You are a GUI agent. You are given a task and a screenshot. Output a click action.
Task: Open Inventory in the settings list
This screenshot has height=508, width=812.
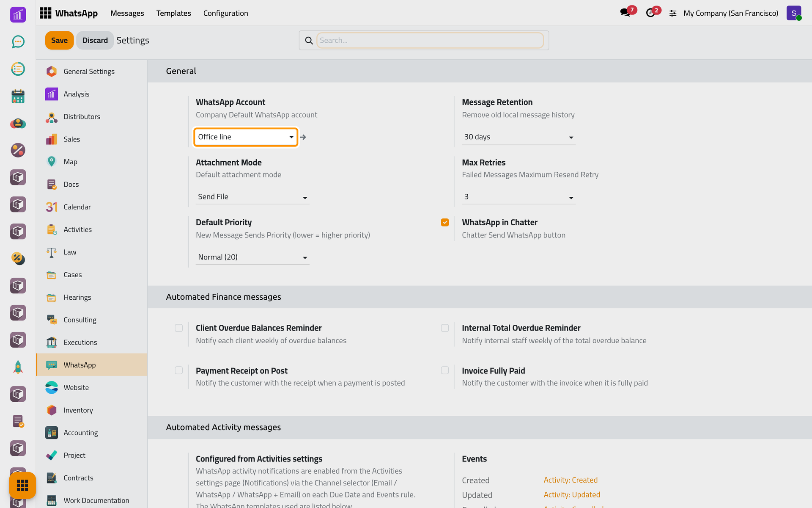[x=92, y=410]
